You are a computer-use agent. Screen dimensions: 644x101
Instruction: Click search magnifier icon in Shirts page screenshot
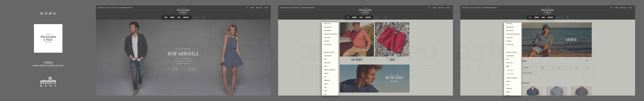click(x=567, y=17)
